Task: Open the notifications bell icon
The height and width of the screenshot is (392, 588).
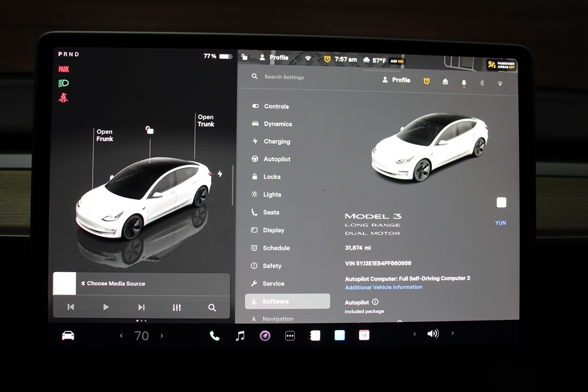Action: 464,83
